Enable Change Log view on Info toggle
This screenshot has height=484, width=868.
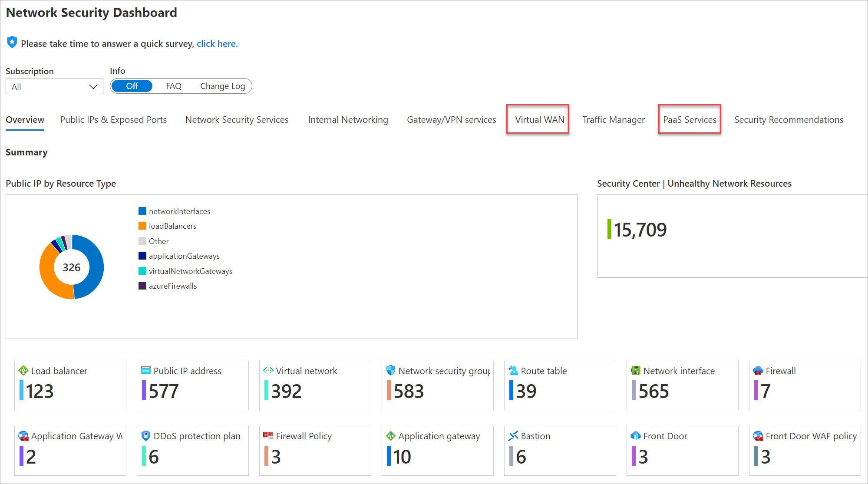point(222,86)
